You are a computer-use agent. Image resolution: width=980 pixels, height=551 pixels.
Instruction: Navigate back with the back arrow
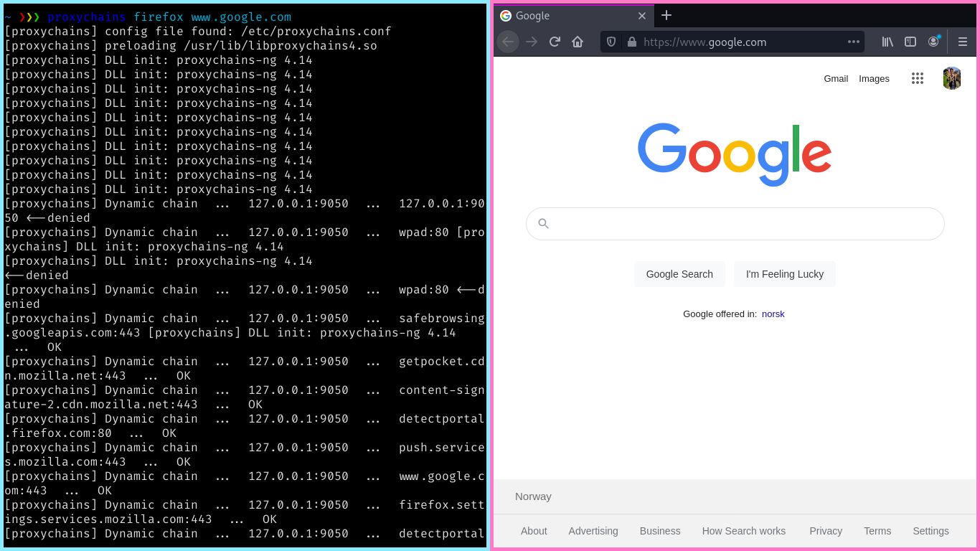(x=508, y=42)
